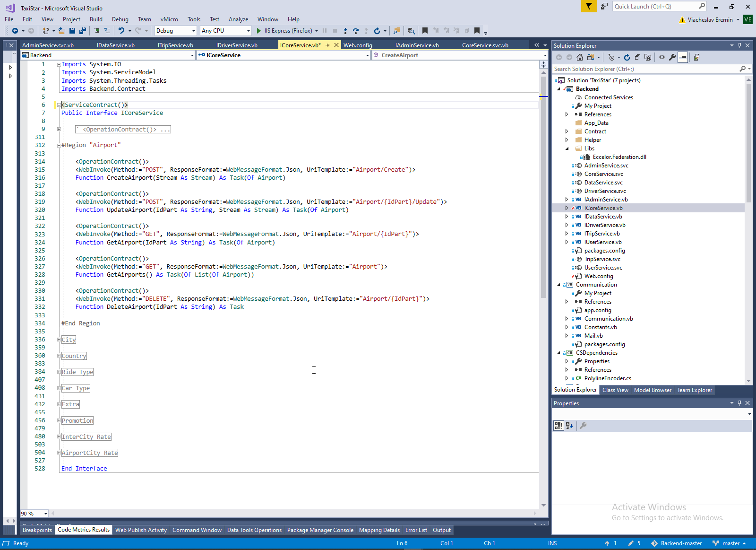This screenshot has width=756, height=550.
Task: Collapse the Libs folder node
Action: coord(567,148)
